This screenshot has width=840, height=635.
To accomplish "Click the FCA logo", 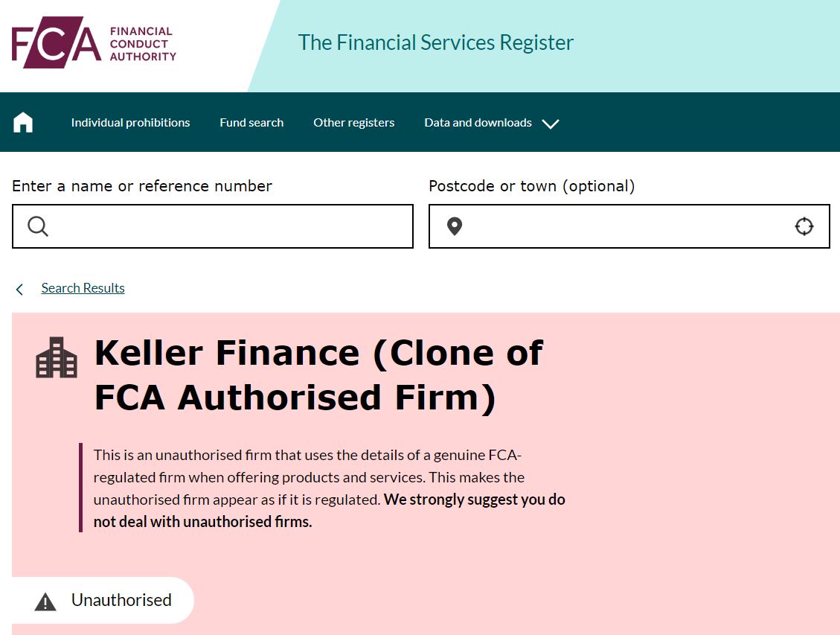I will pos(94,42).
